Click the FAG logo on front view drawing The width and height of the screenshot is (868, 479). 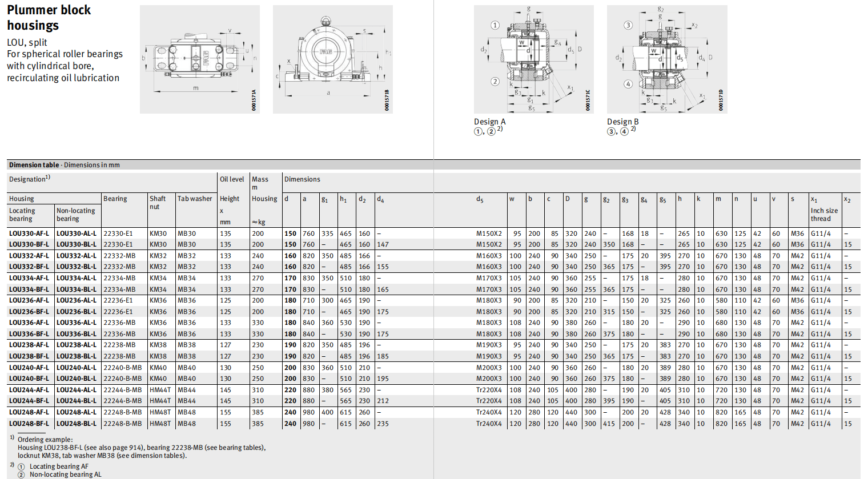click(325, 52)
